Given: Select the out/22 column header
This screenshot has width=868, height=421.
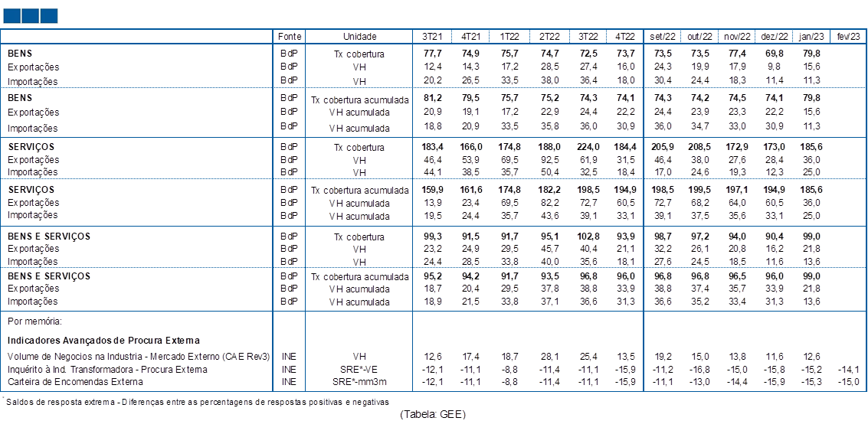Looking at the screenshot, I should [699, 37].
